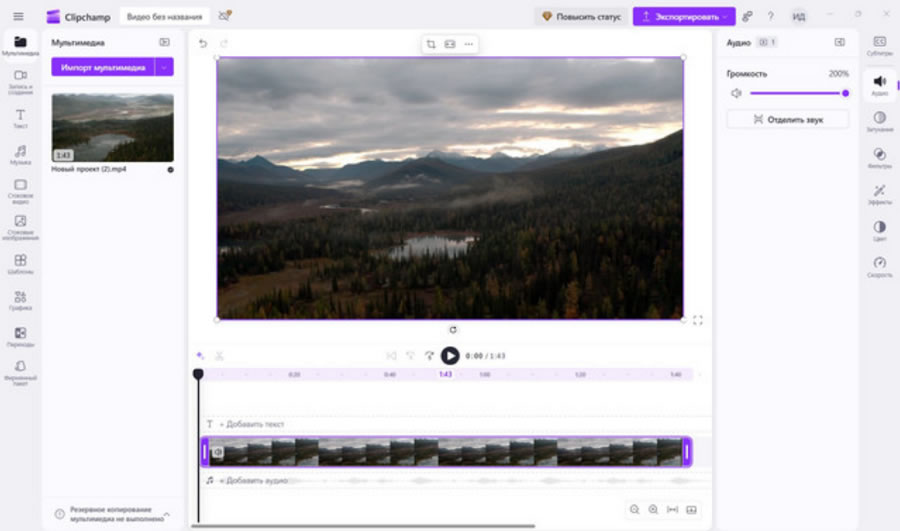
Task: Click the fit/fill toolbar icon
Action: [450, 44]
